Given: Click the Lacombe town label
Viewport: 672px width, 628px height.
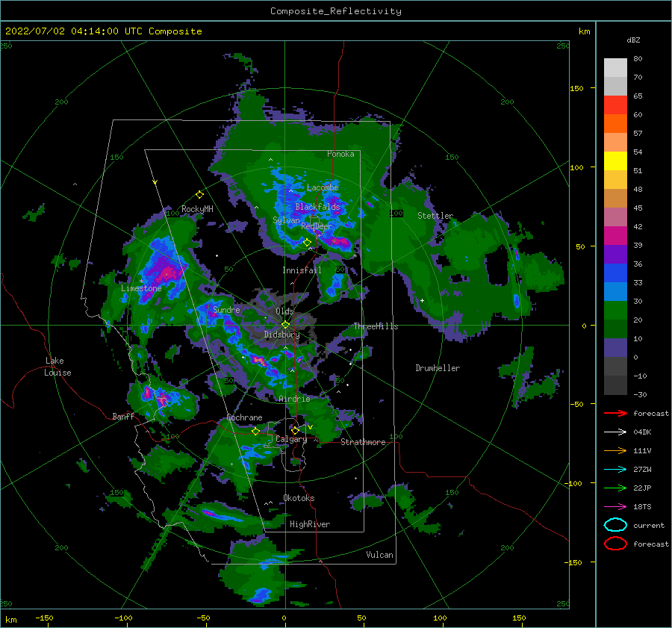Looking at the screenshot, I should (323, 187).
